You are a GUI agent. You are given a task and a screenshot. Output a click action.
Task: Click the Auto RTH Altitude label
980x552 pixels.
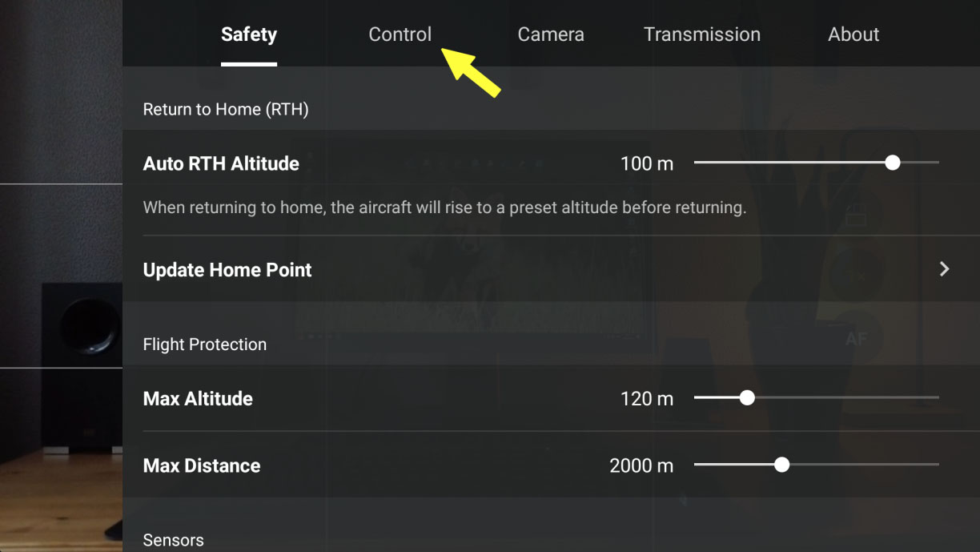221,163
